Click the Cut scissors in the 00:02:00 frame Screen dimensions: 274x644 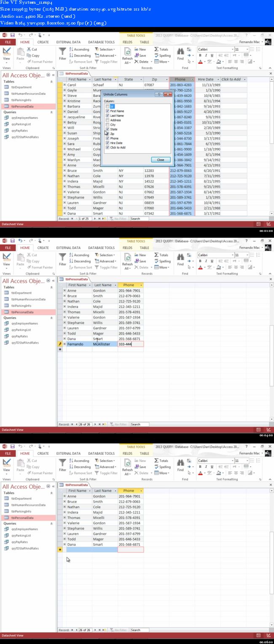click(x=29, y=49)
